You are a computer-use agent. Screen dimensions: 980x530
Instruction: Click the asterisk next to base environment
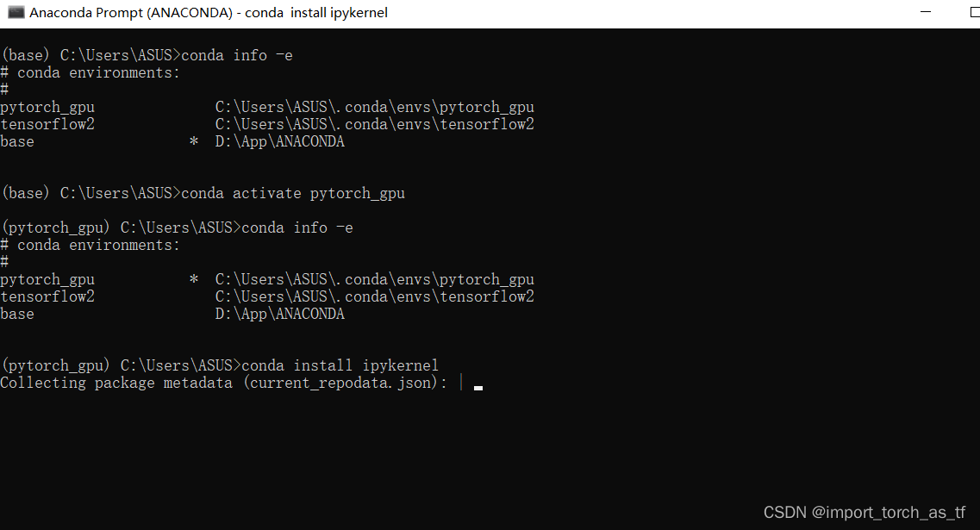[193, 140]
